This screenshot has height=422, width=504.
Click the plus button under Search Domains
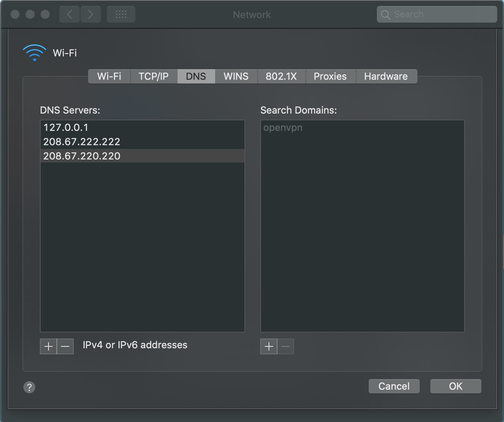269,346
